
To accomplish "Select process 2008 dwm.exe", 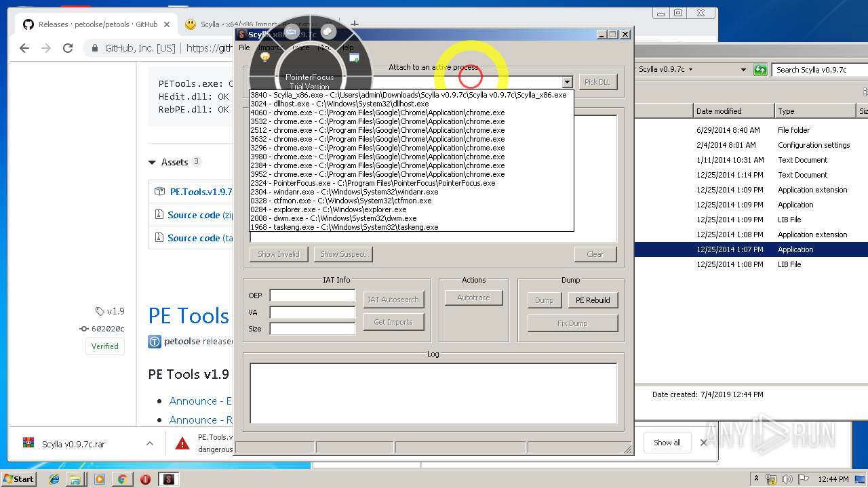I will click(411, 218).
